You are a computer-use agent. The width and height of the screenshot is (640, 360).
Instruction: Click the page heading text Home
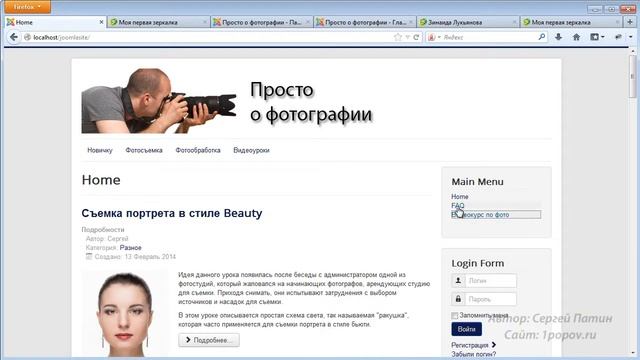(101, 180)
